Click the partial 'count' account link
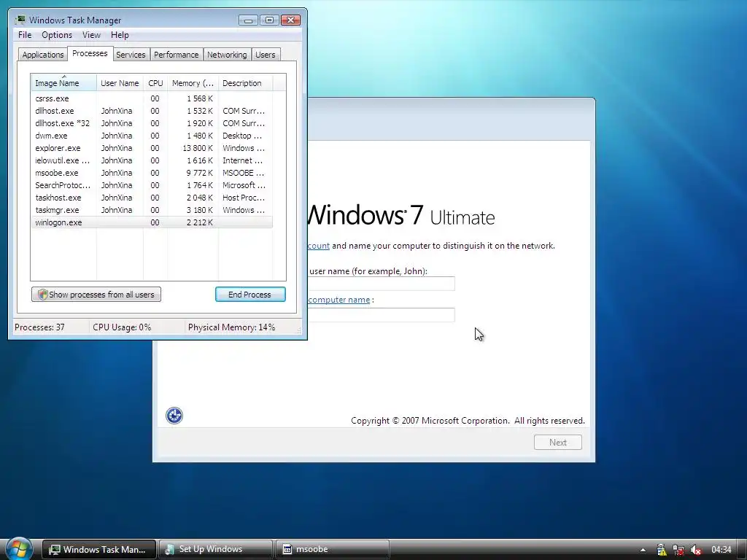Viewport: 747px width, 560px height. point(319,246)
